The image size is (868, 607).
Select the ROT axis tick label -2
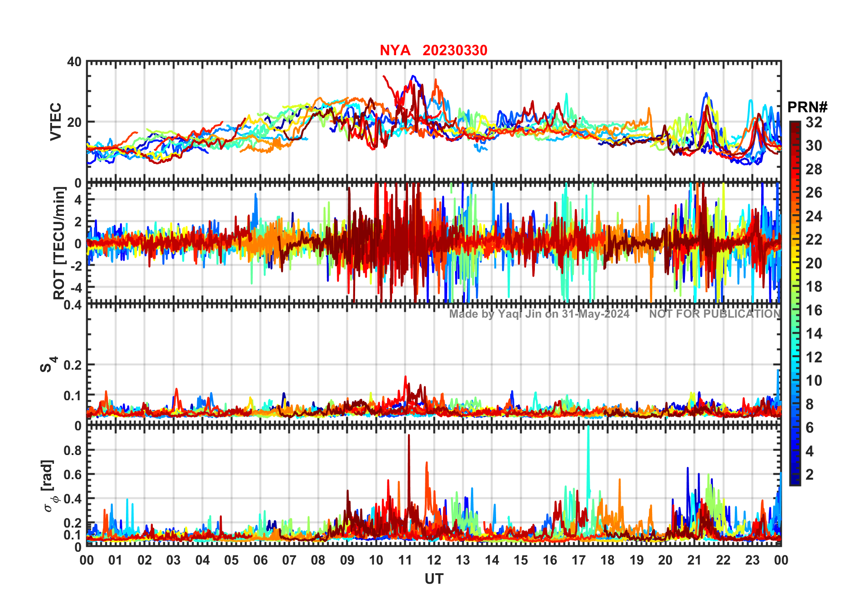[75, 266]
